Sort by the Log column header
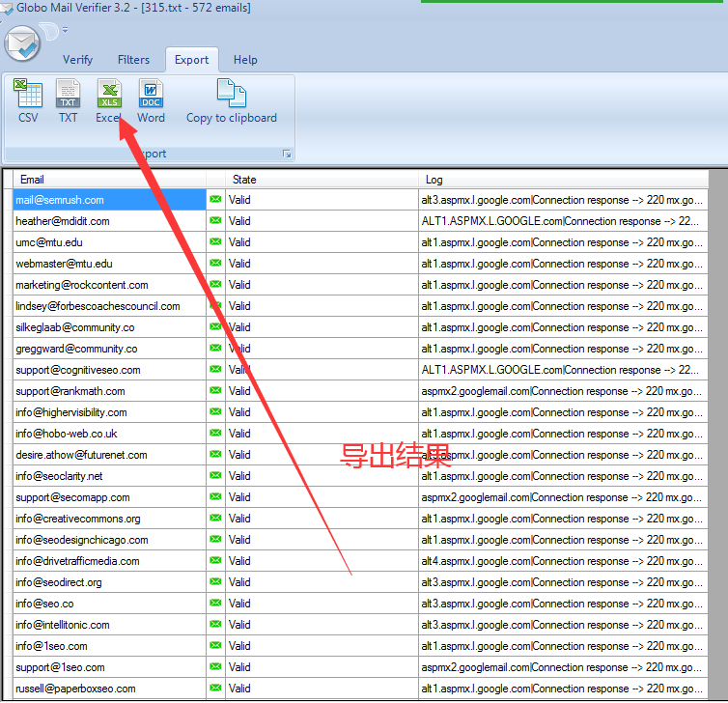This screenshot has width=728, height=703. (563, 180)
